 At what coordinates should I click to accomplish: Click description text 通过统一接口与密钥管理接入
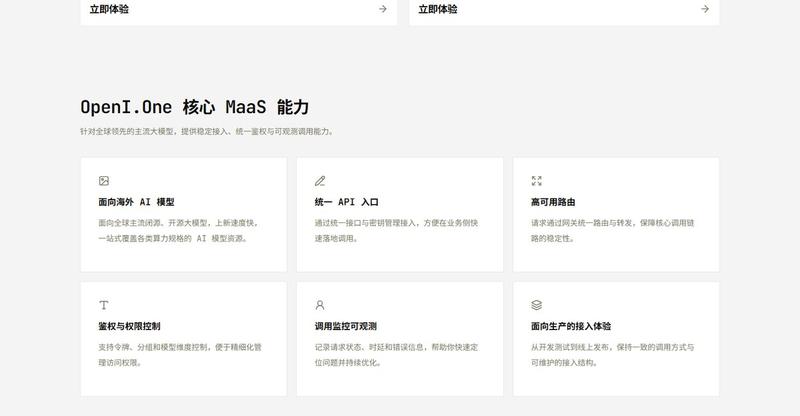(x=367, y=223)
